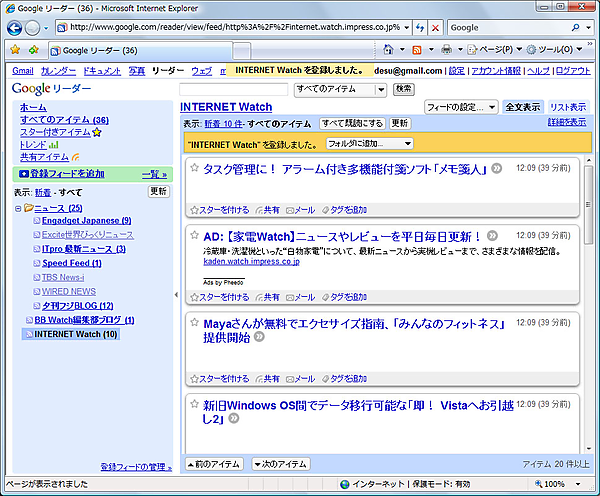Viewport: 600px width, 496px height.
Task: Click the sidebar collapse arrow handle
Action: (176, 295)
